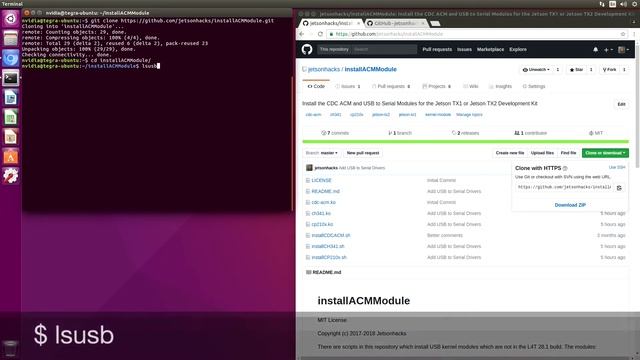Open the Trash in the dock
Image resolution: width=640 pixels, height=360 pixels.
(x=11, y=348)
